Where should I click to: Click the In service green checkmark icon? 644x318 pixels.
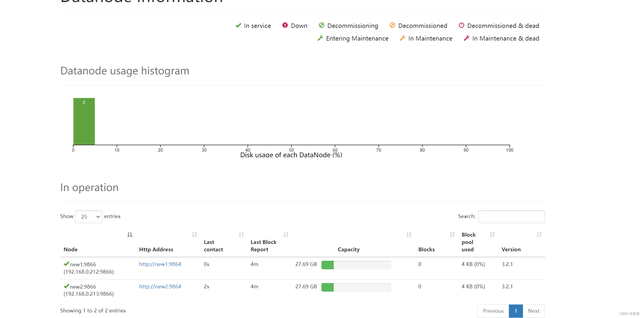pos(238,26)
